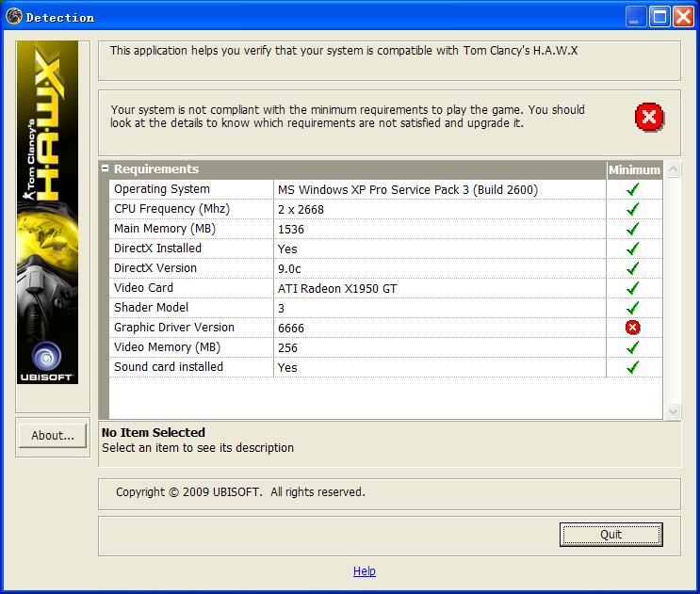This screenshot has width=700, height=594.
Task: Click the Quit button
Action: click(610, 535)
